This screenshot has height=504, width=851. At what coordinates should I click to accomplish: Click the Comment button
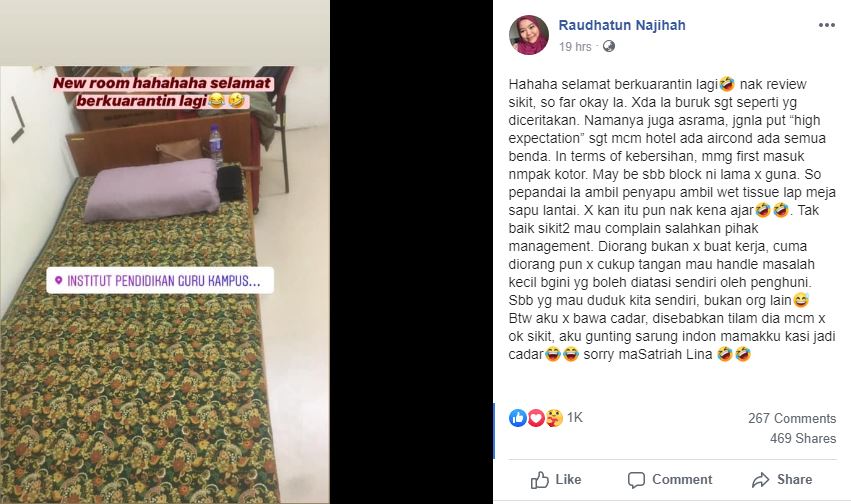click(x=670, y=480)
